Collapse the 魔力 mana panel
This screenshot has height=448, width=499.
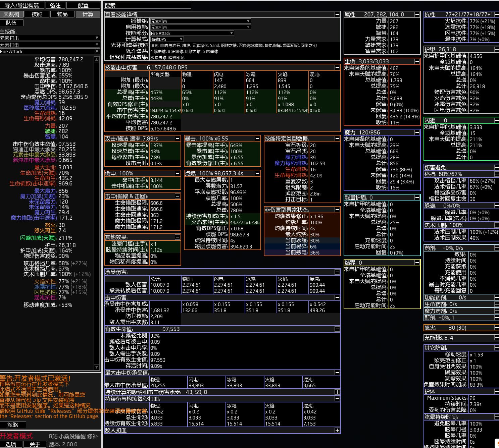[417, 132]
